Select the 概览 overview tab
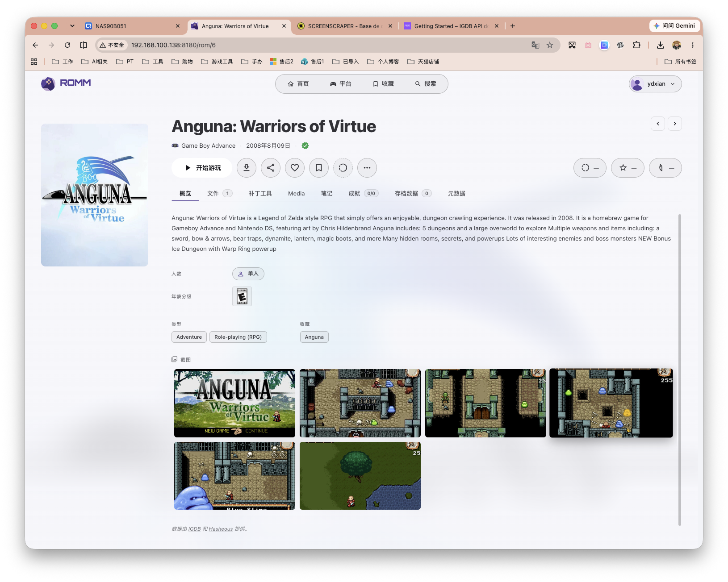Screen dimensions: 728x582 (185, 193)
